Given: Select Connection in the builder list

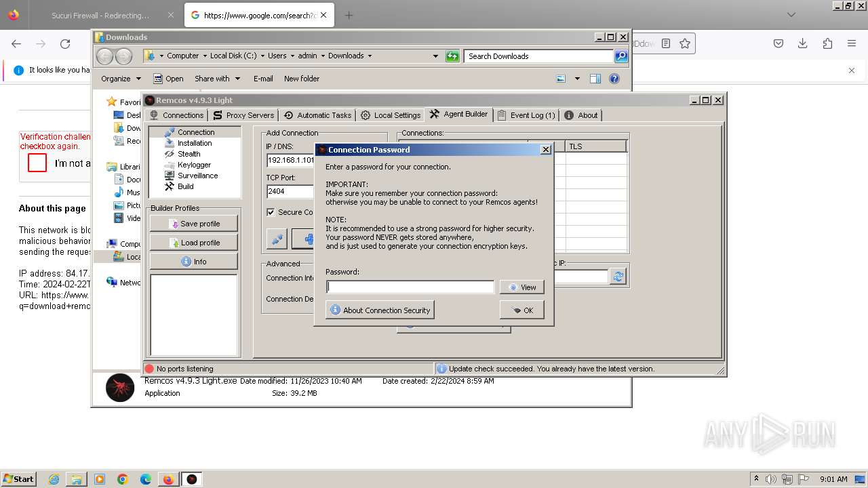Looking at the screenshot, I should tap(195, 132).
